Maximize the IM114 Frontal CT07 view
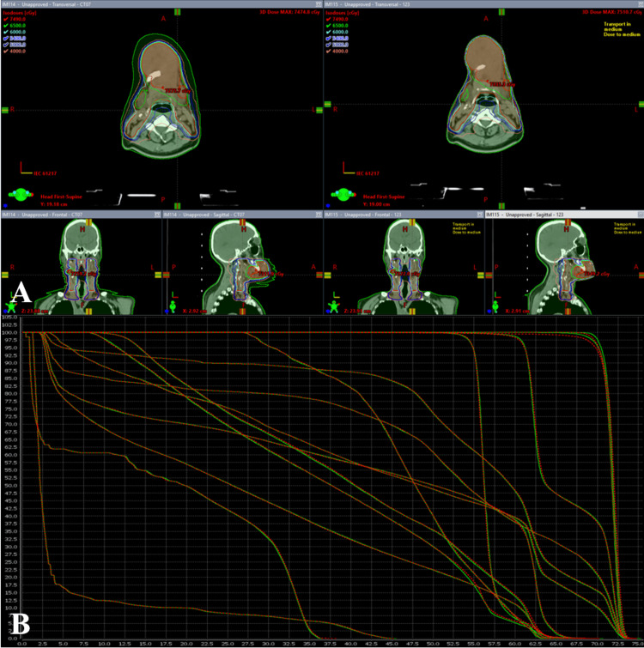644x648 pixels. 157,215
